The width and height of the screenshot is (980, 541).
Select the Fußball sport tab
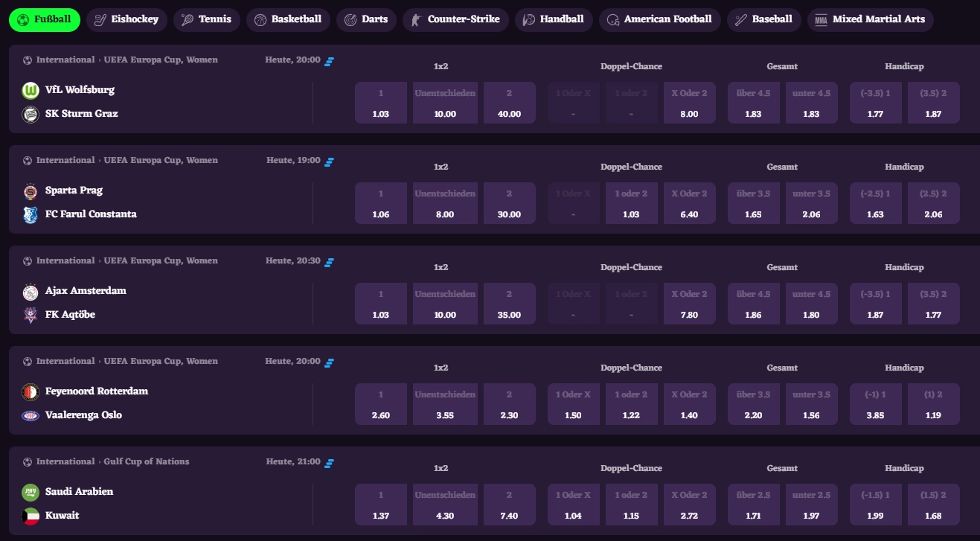pos(45,19)
